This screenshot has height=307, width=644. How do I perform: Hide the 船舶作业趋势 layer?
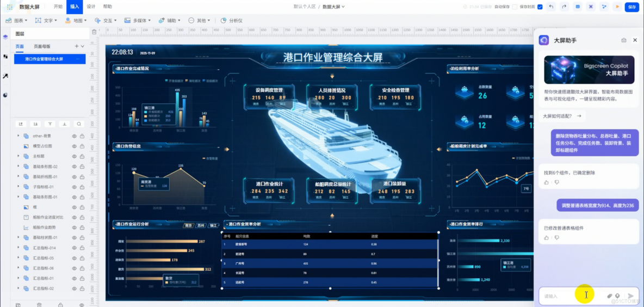click(x=75, y=228)
